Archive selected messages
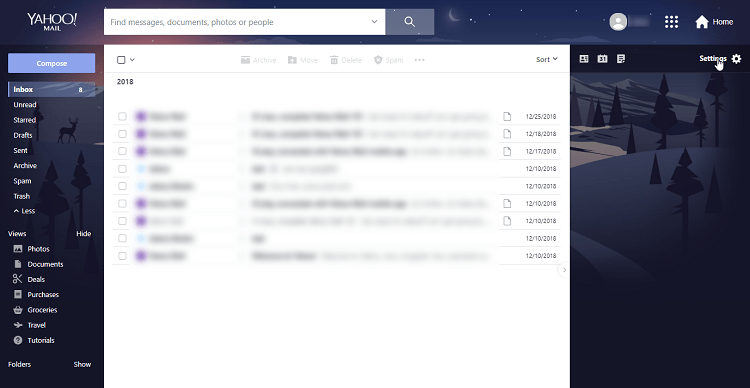This screenshot has width=750, height=388. click(258, 60)
